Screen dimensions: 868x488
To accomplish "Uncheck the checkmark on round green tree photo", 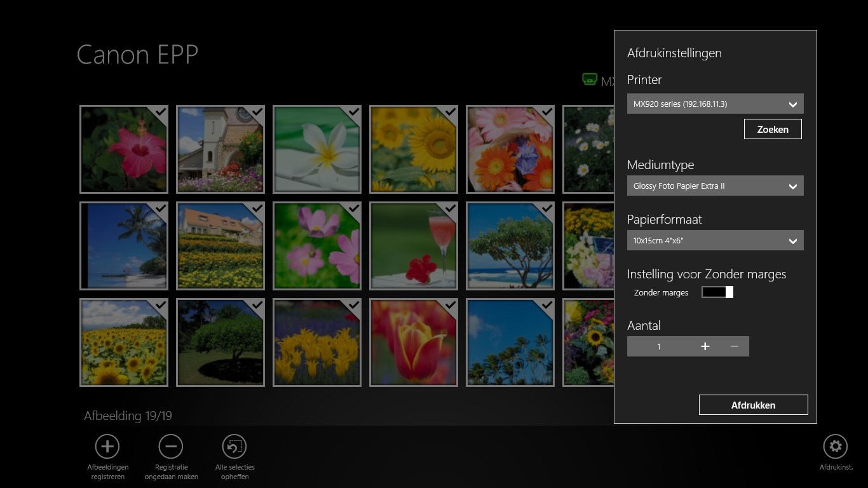I will [257, 305].
